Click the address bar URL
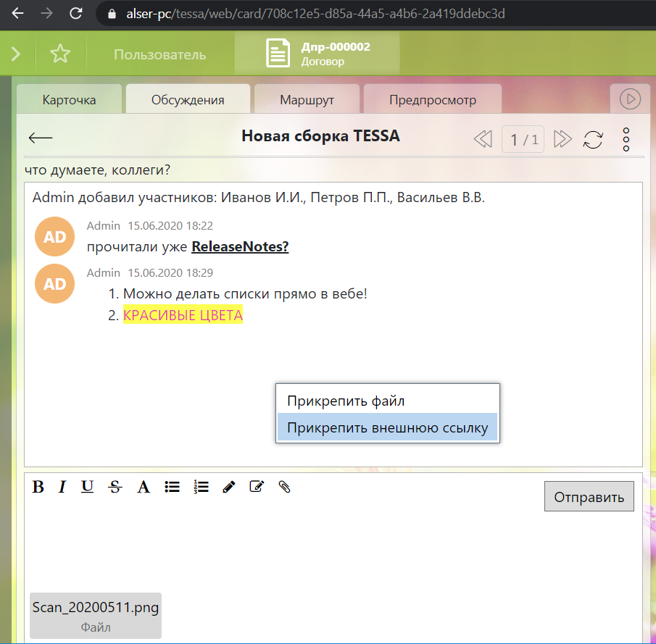Viewport: 656px width, 644px height. pos(315,14)
